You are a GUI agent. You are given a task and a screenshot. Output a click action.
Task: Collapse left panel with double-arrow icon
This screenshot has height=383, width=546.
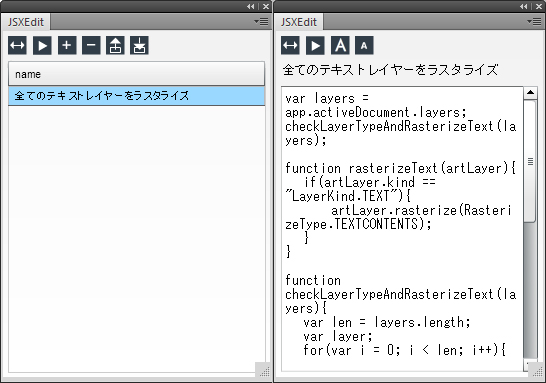[250, 6]
